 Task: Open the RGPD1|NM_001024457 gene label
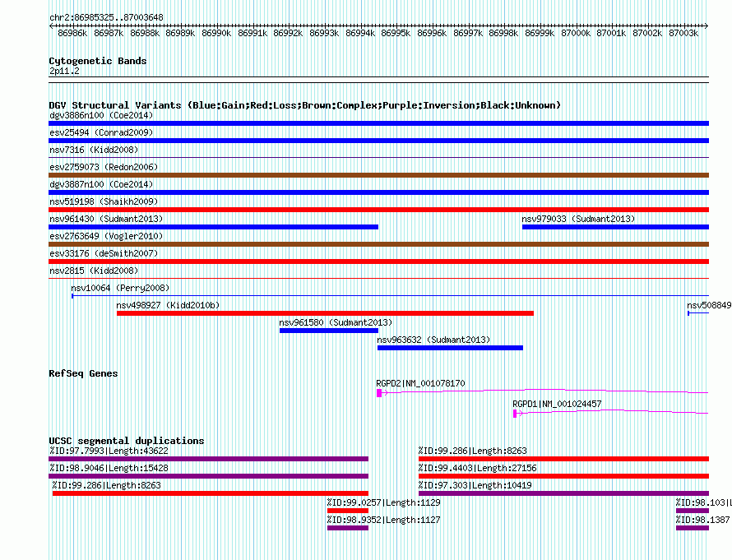[x=557, y=404]
